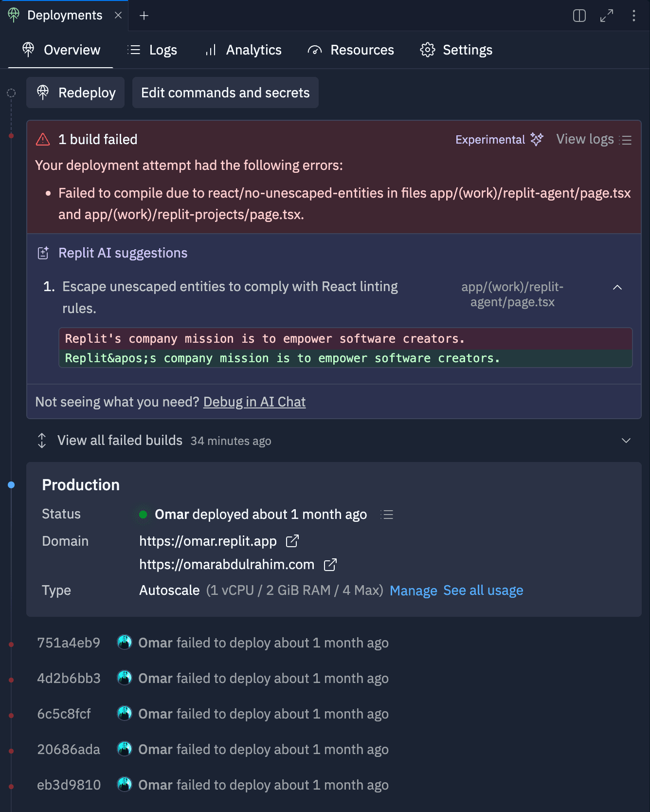Open the three-dot pane options menu
650x812 pixels.
pos(633,16)
